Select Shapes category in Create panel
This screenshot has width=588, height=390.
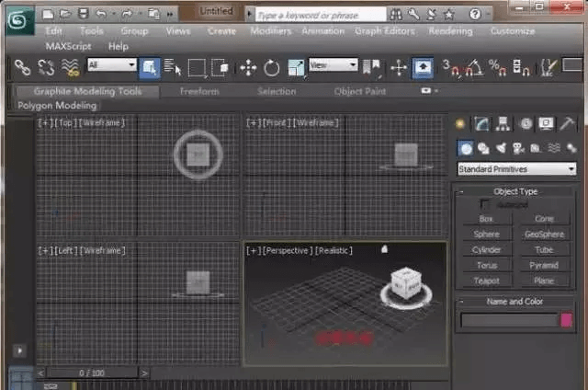[483, 149]
